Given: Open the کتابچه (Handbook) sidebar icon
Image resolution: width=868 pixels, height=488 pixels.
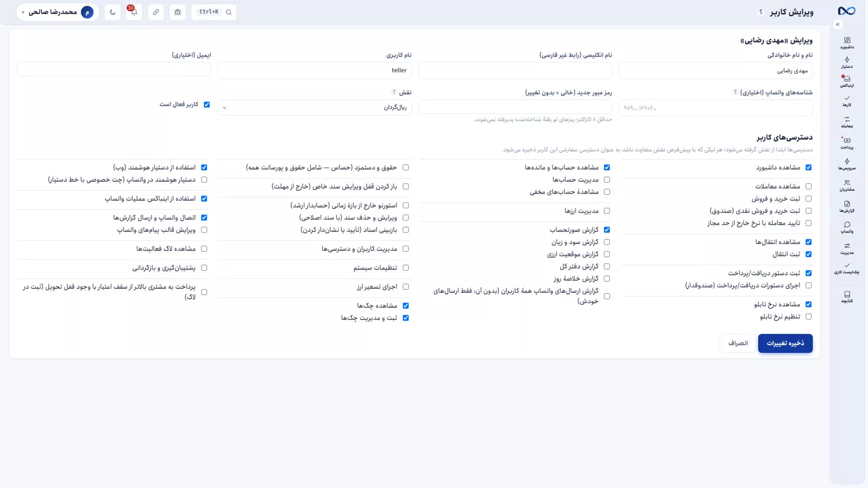Looking at the screenshot, I should coord(847,297).
